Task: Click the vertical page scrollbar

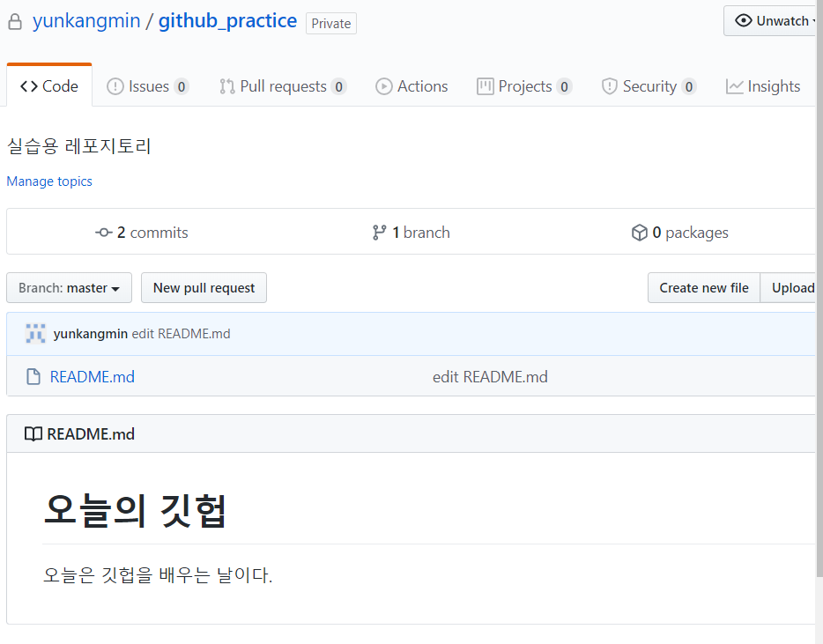Action: [819, 289]
